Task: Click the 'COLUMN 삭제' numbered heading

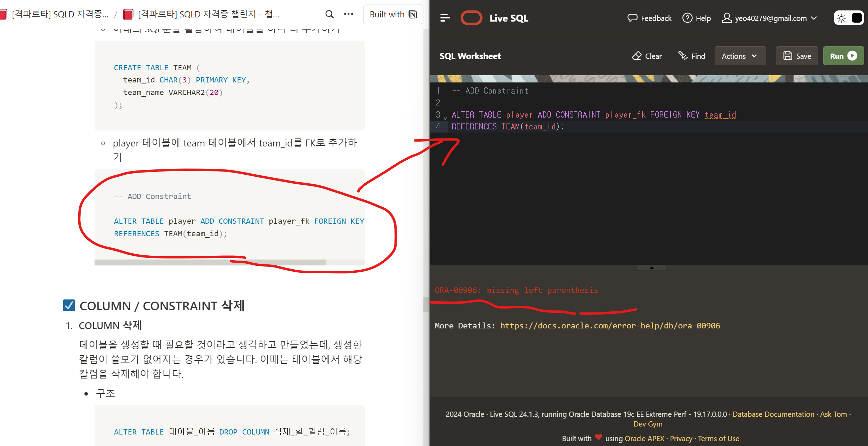Action: click(110, 326)
